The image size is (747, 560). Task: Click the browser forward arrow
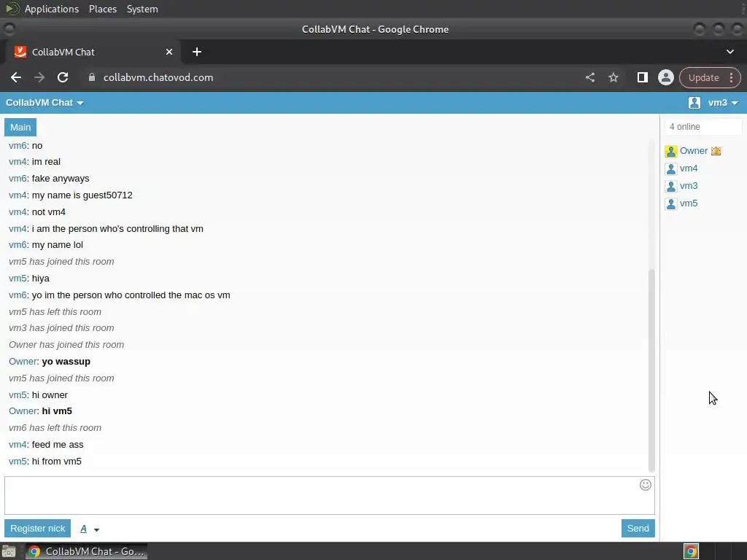[39, 77]
